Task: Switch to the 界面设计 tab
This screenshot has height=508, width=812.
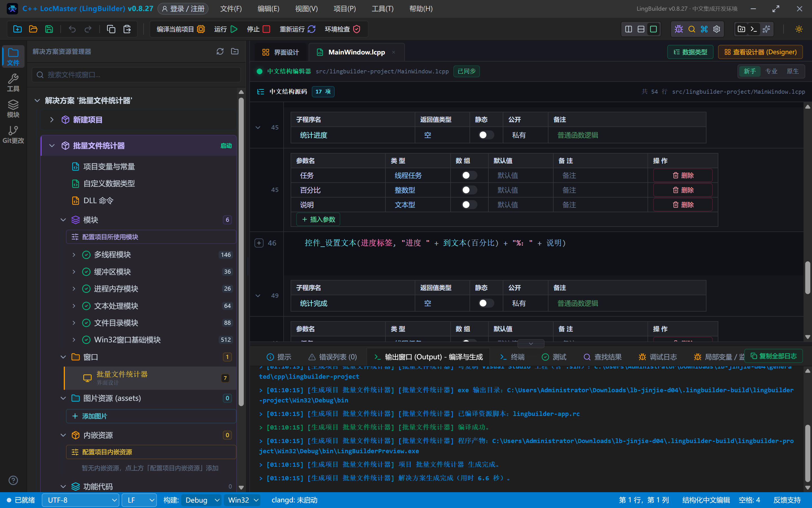Action: tap(280, 52)
